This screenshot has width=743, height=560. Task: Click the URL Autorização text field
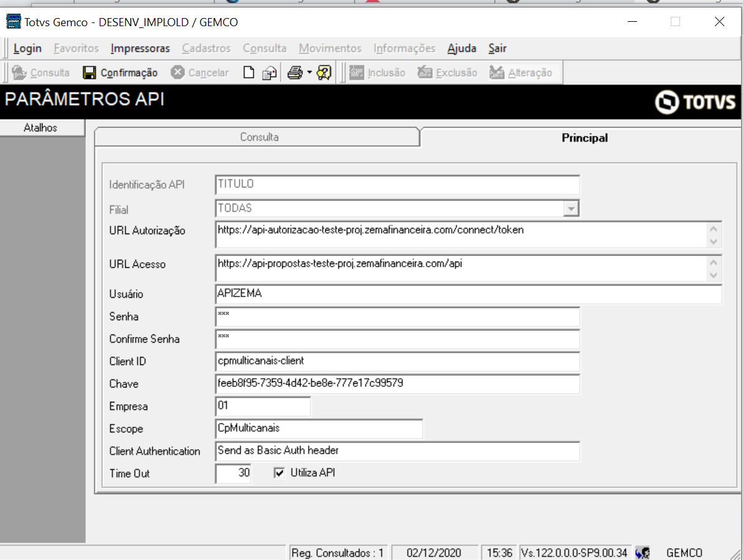pyautogui.click(x=468, y=234)
